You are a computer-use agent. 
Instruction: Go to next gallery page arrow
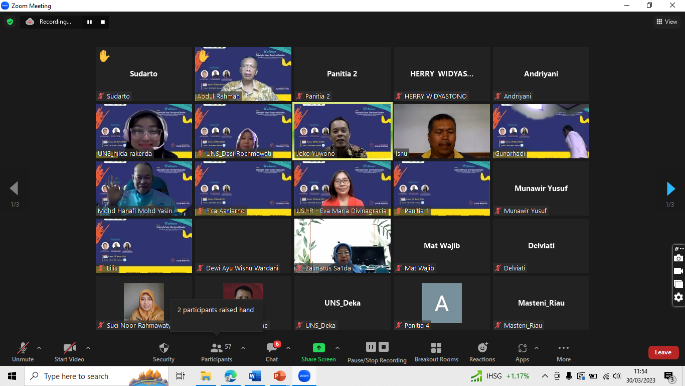(671, 189)
